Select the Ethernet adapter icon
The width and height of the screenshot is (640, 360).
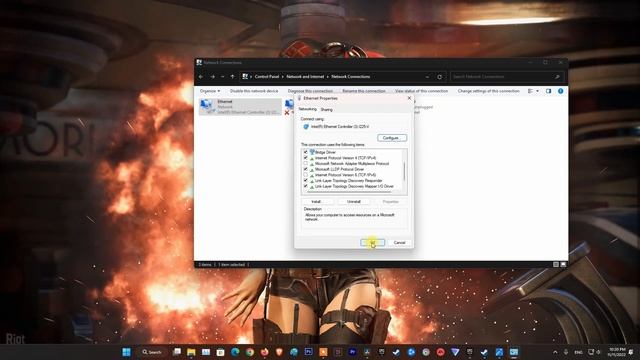tap(207, 106)
